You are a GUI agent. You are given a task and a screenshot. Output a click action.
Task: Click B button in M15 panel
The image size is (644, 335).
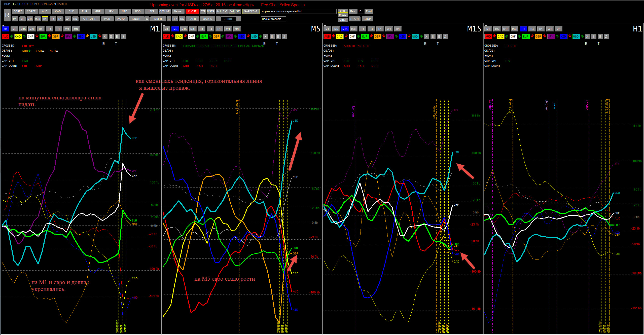(439, 36)
